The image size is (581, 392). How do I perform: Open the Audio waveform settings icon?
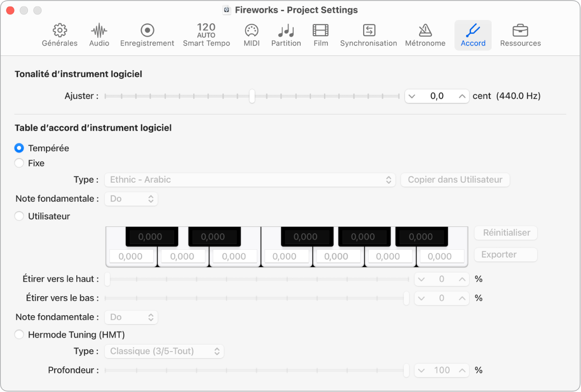99,31
